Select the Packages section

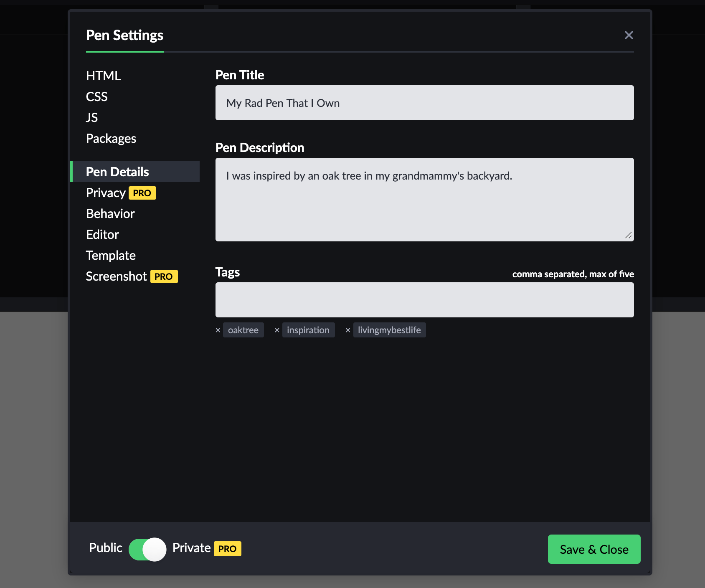111,138
